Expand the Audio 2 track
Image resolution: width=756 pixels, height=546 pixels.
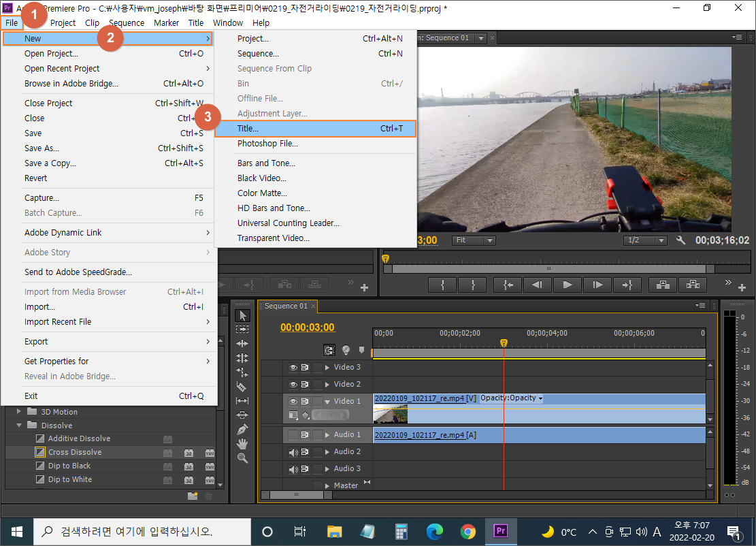(x=327, y=452)
